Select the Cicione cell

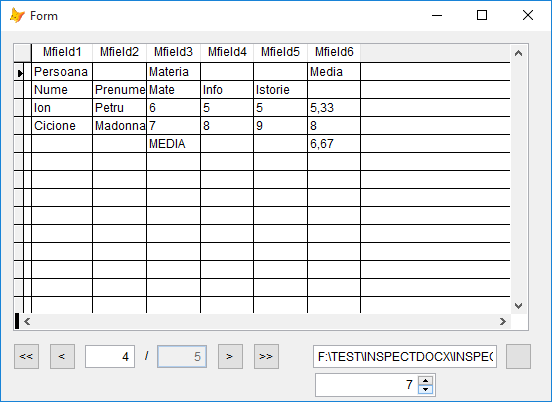coord(62,126)
